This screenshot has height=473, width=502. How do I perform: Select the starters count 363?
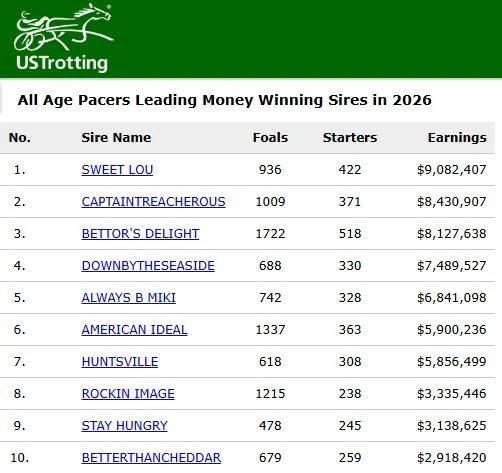click(350, 330)
